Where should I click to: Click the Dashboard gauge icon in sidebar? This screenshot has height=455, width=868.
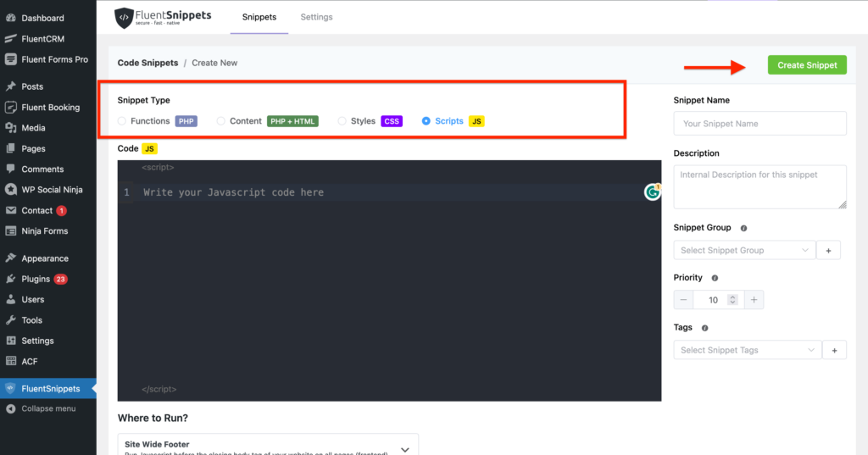(10, 18)
